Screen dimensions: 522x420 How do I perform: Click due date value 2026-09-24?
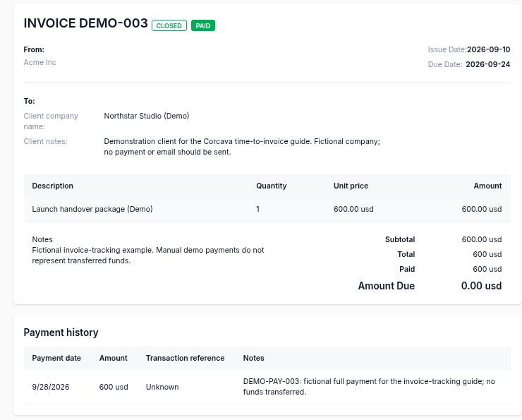(487, 64)
